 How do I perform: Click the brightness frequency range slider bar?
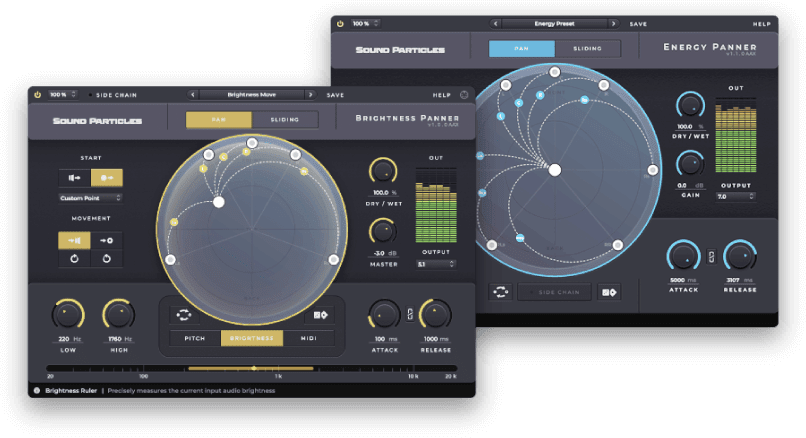(251, 368)
